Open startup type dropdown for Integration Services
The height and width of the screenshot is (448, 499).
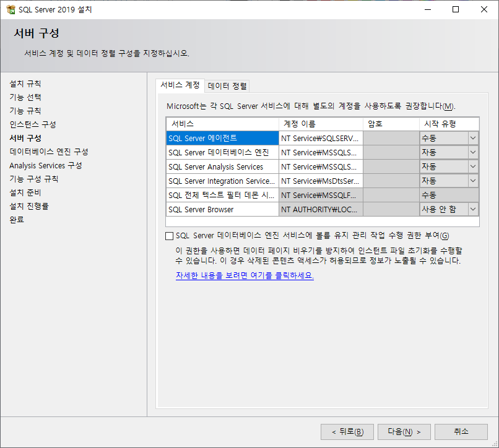[x=473, y=181]
